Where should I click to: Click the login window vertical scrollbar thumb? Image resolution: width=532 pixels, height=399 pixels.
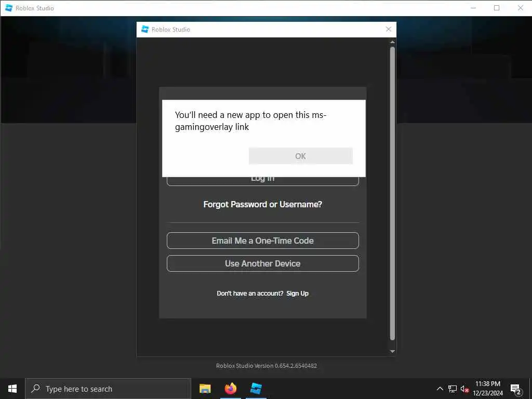pos(392,193)
